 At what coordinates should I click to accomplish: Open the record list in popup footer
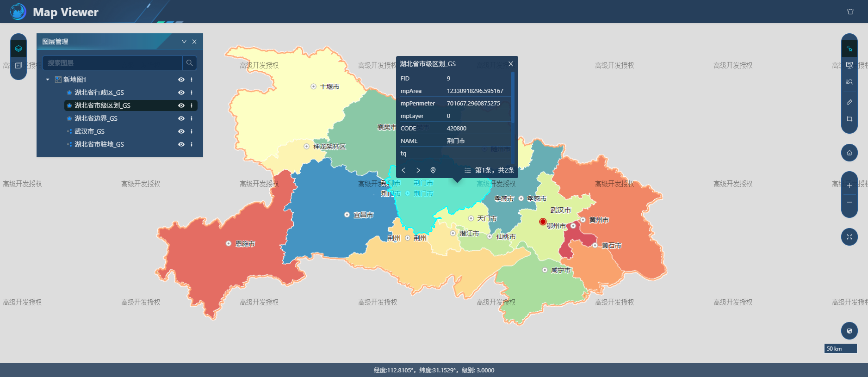(x=468, y=170)
